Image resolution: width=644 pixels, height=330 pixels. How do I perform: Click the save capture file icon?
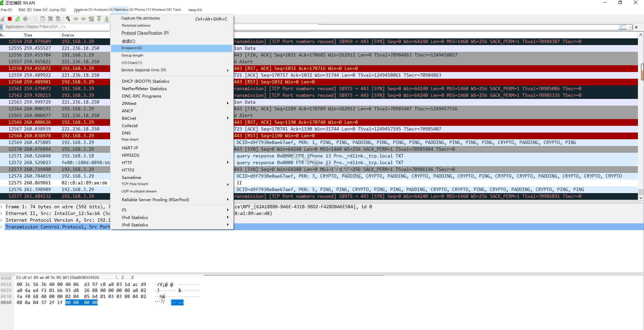coord(43,19)
